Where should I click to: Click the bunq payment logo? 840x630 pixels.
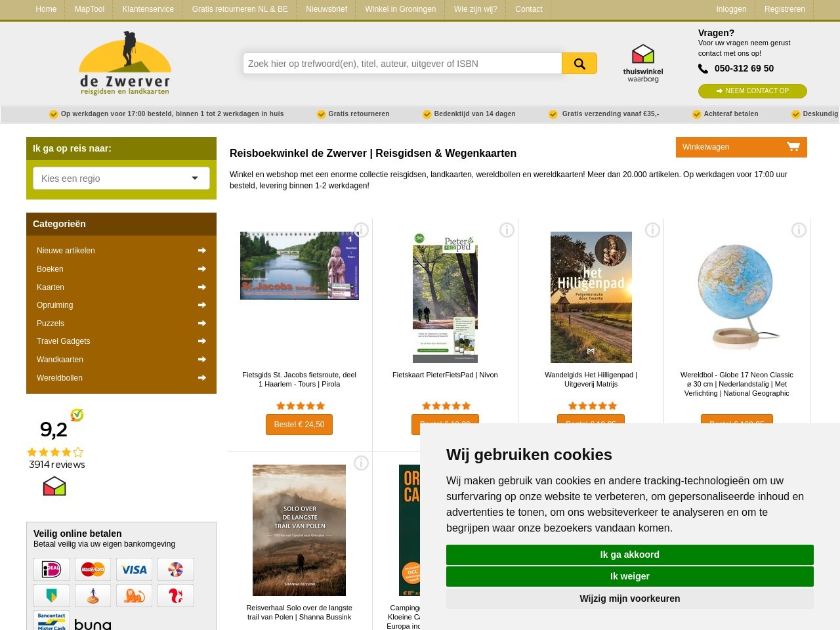coord(93,623)
